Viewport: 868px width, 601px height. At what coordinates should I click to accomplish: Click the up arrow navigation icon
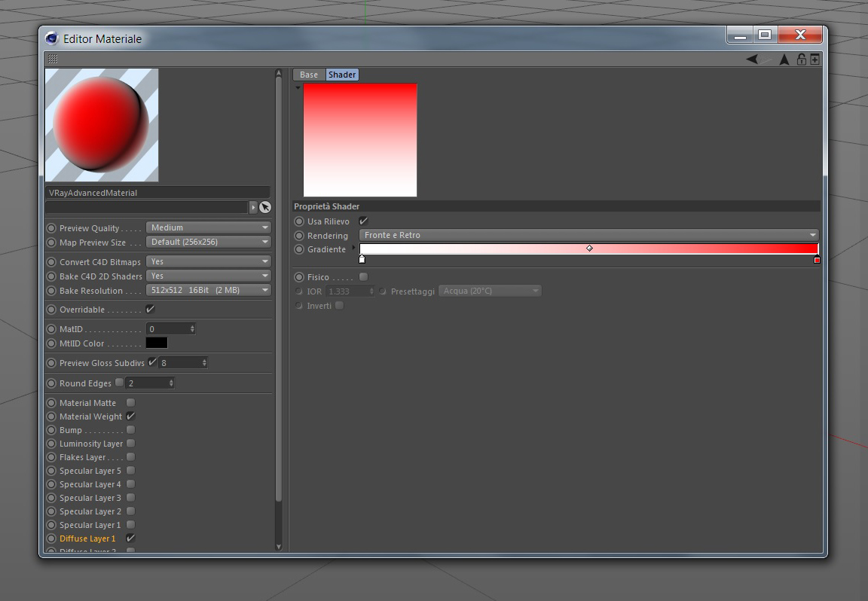(x=784, y=59)
